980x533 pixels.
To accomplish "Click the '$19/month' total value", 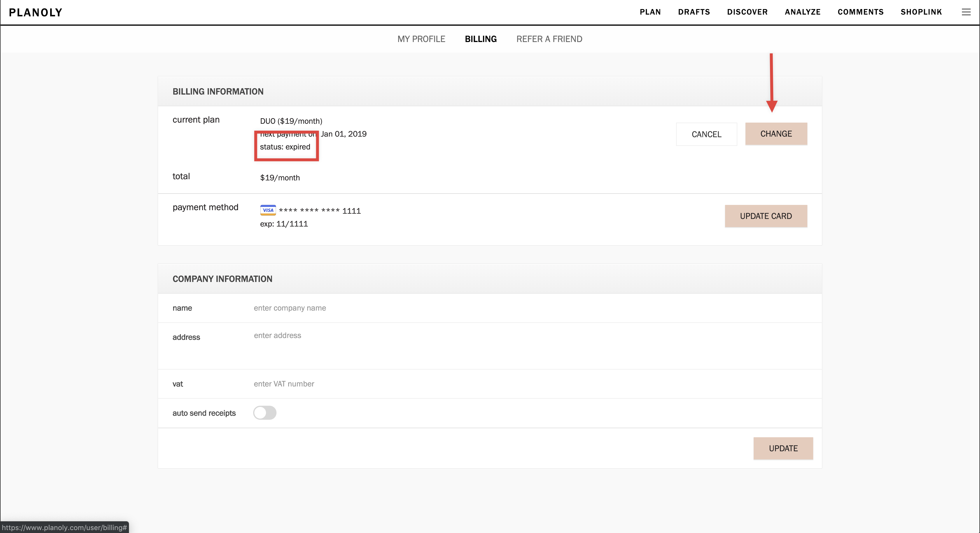I will click(280, 177).
